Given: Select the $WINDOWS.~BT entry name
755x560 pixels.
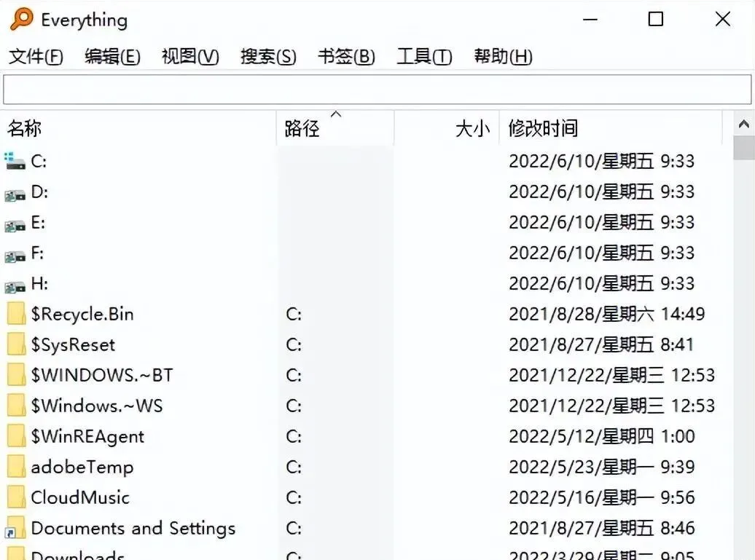Looking at the screenshot, I should 102,375.
